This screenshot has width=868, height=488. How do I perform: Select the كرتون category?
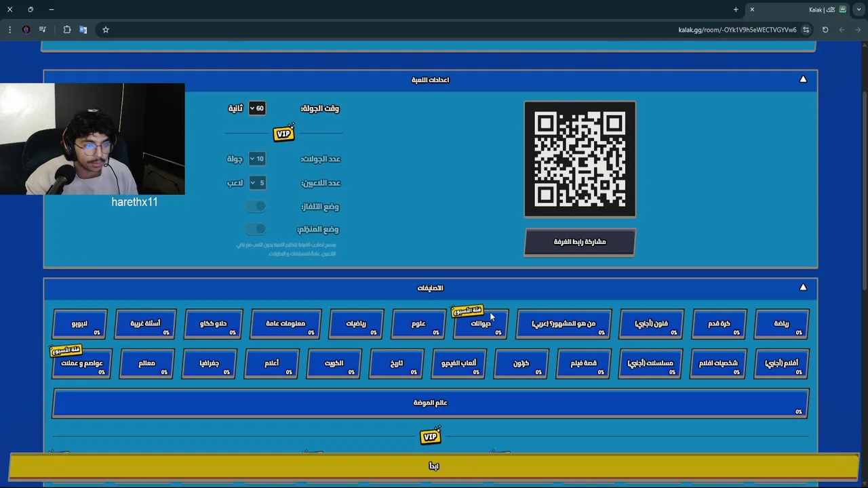click(521, 363)
